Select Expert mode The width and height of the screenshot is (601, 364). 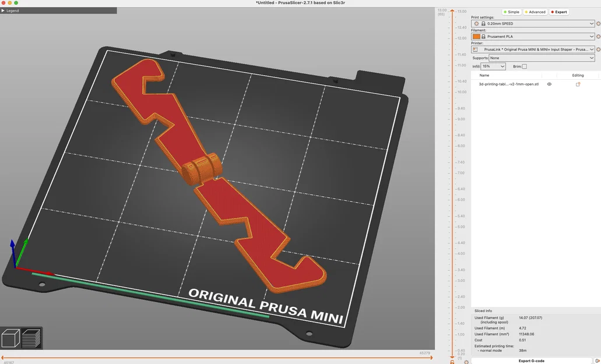pos(559,12)
